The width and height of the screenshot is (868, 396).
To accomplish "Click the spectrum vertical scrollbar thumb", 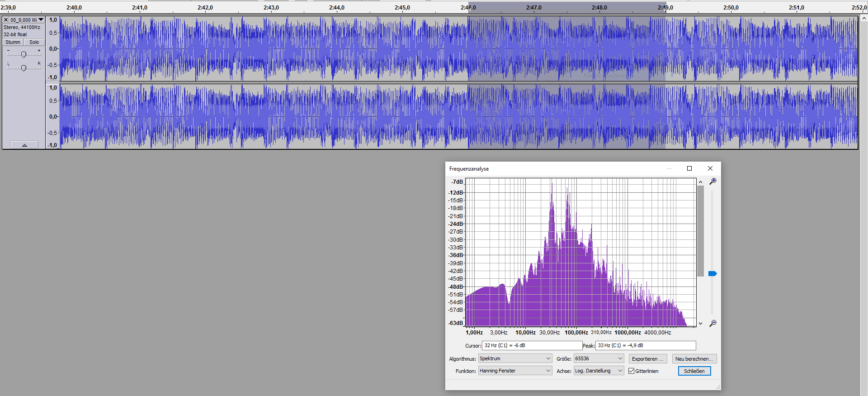I will (x=700, y=231).
